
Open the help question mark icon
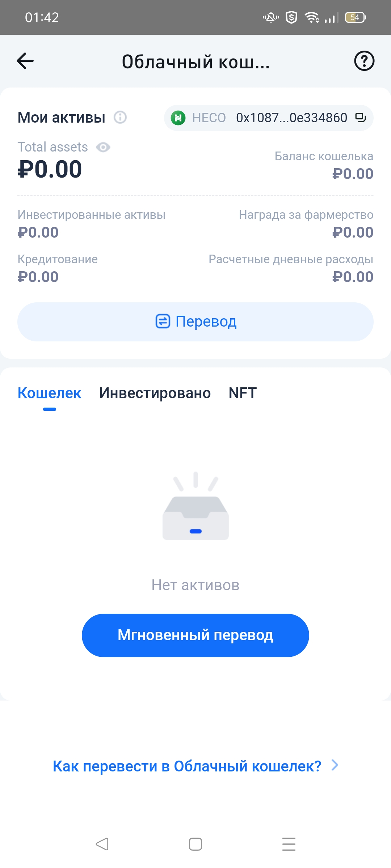[x=364, y=61]
